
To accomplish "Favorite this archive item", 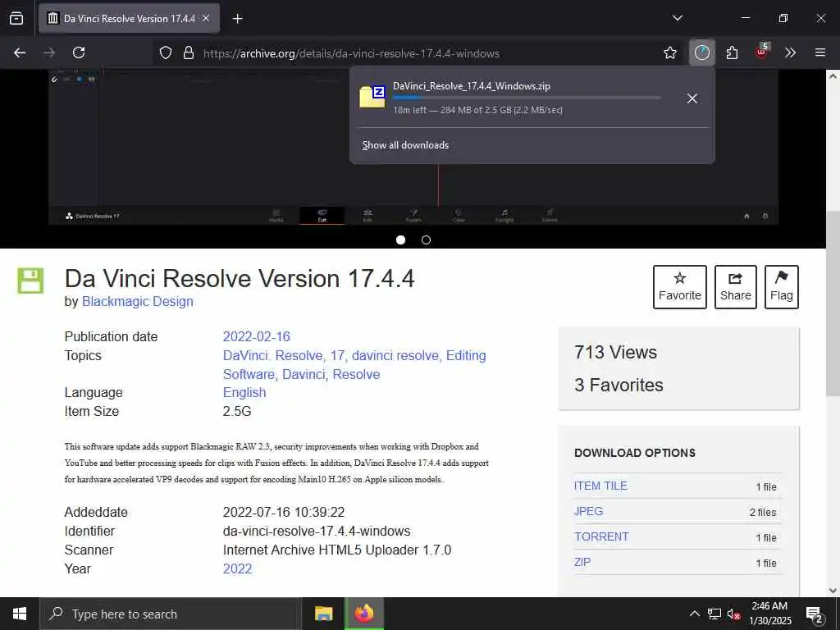I will point(679,286).
